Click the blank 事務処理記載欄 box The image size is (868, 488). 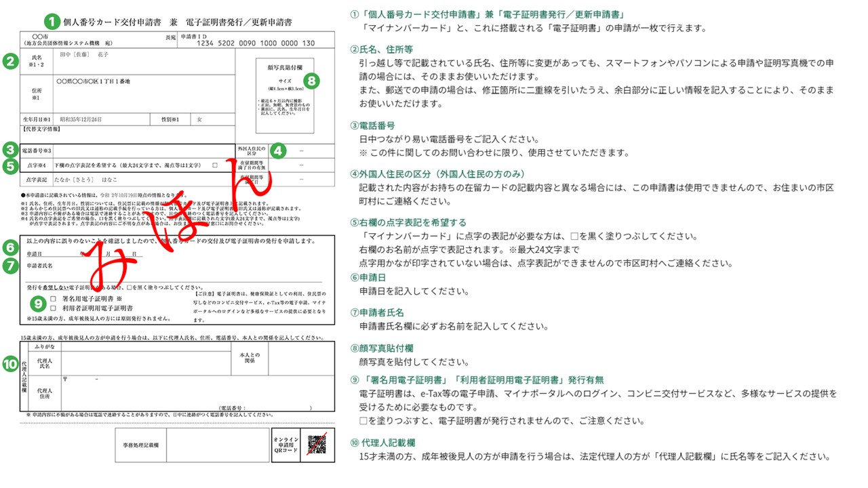point(218,445)
